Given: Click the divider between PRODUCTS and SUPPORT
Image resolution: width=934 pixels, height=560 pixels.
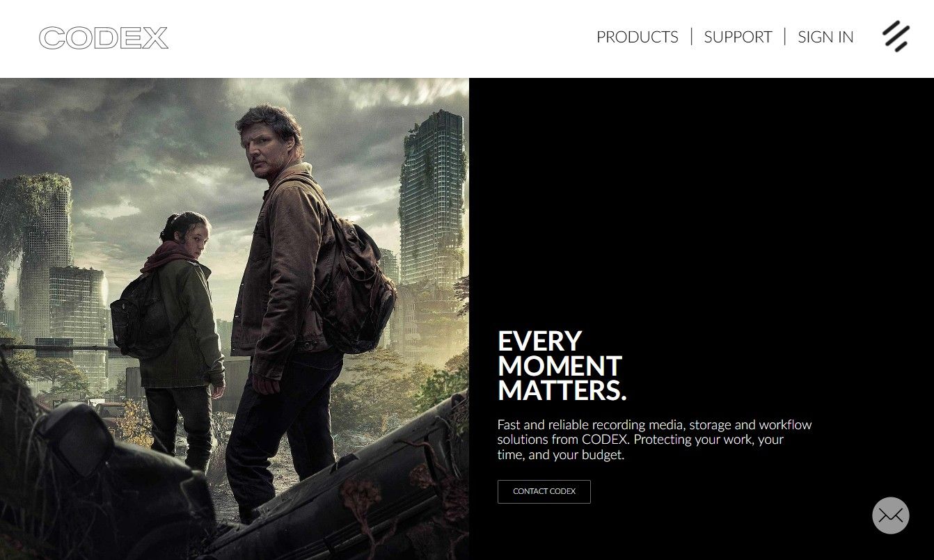Looking at the screenshot, I should [691, 37].
